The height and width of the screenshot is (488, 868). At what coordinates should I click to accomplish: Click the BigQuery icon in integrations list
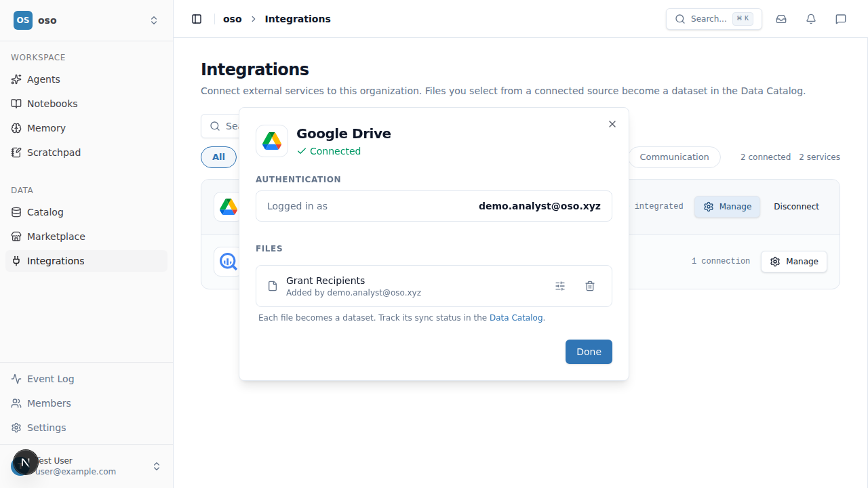click(227, 262)
